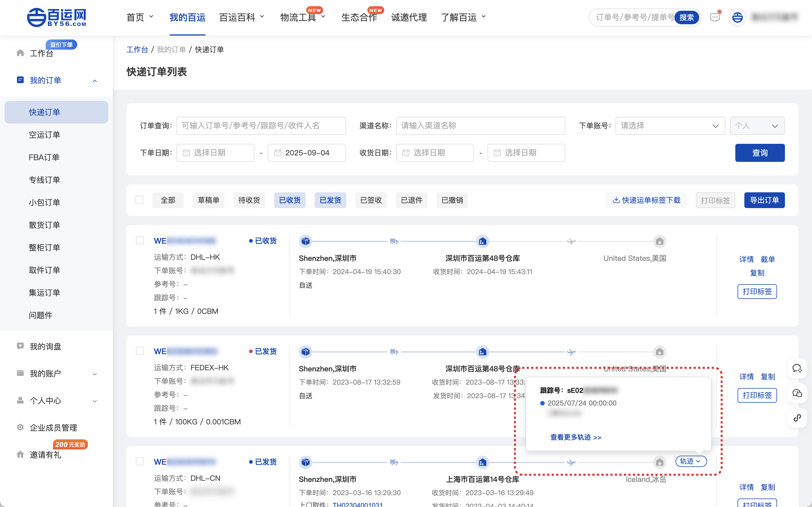Image resolution: width=812 pixels, height=507 pixels.
Task: Open 查看更多轨迹 link in popup
Action: [575, 437]
